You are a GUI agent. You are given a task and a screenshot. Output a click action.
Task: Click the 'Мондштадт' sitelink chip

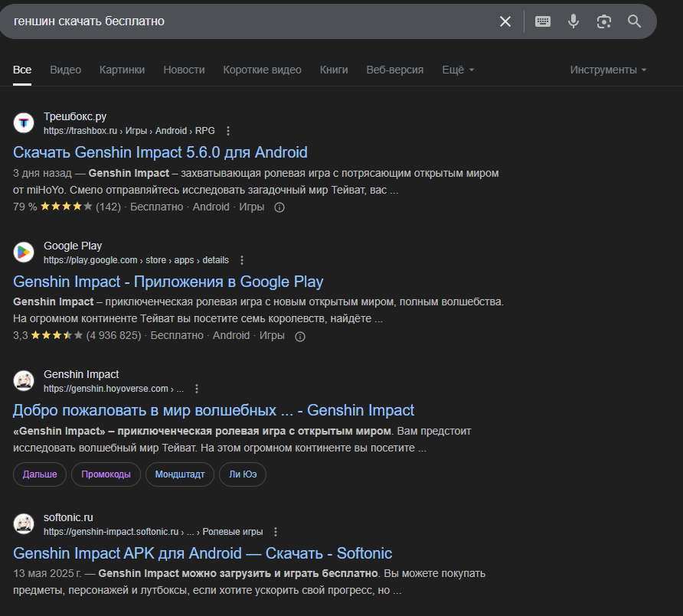click(180, 474)
